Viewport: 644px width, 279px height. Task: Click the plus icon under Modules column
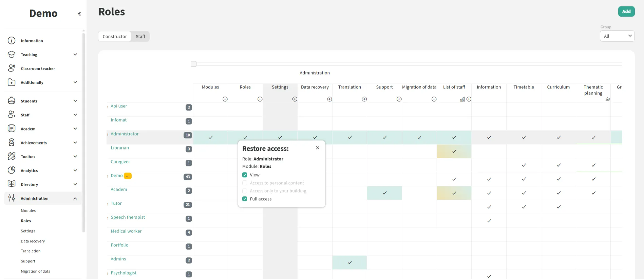(x=225, y=99)
